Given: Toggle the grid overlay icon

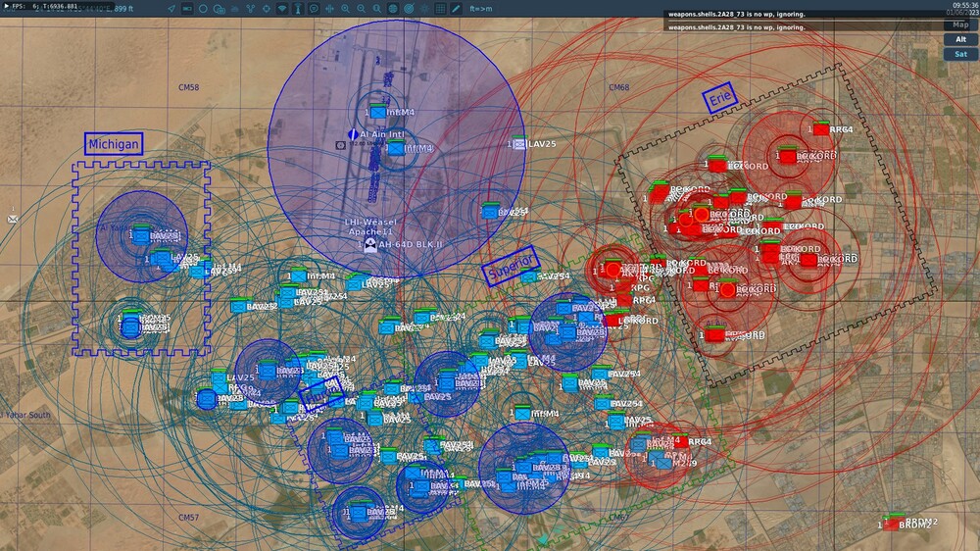Looking at the screenshot, I should (x=440, y=9).
